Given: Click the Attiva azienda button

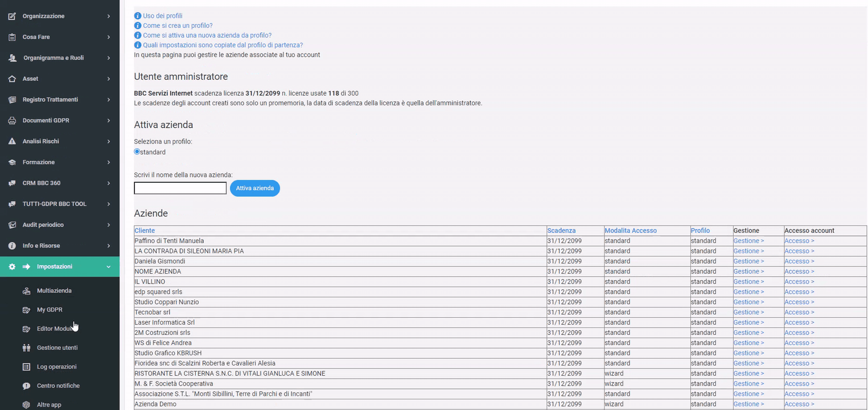Looking at the screenshot, I should (255, 188).
